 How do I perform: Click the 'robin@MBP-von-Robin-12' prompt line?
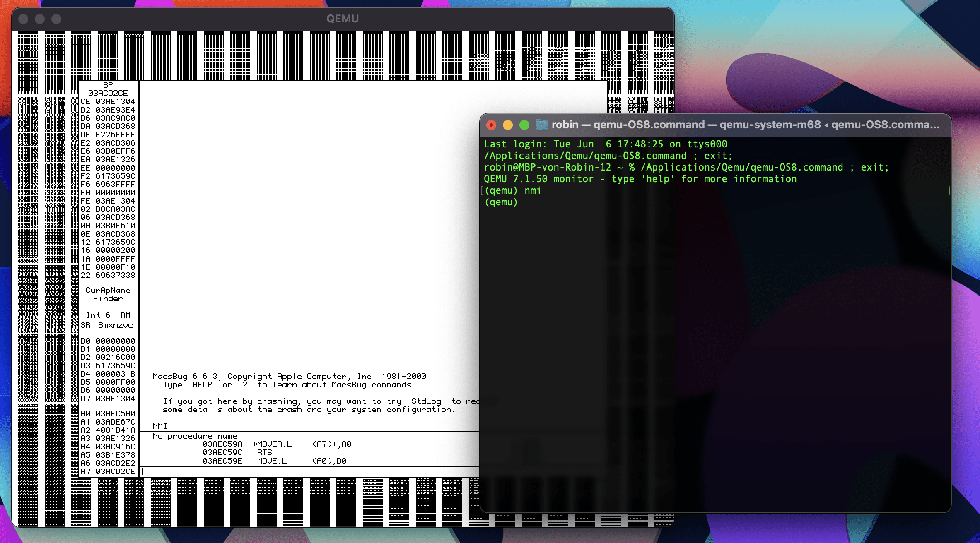(x=686, y=168)
